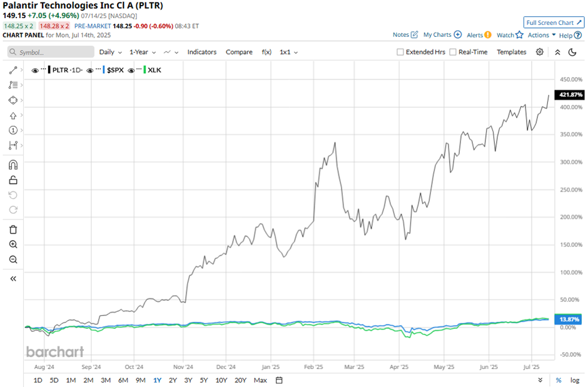
Task: Open the Help question mark icon
Action: pos(578,35)
